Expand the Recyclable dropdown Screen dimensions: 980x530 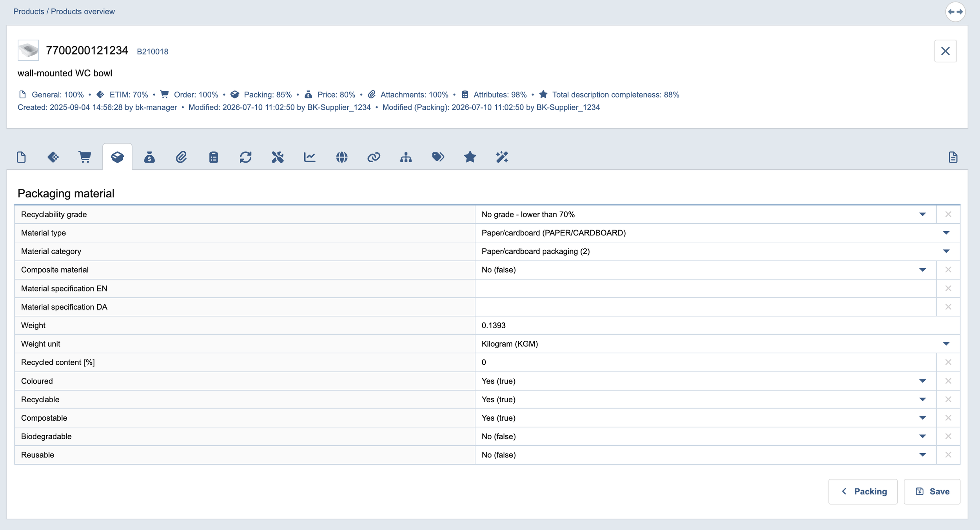923,400
